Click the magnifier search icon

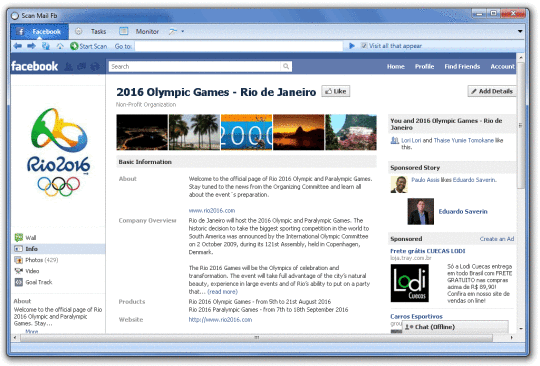(x=286, y=66)
